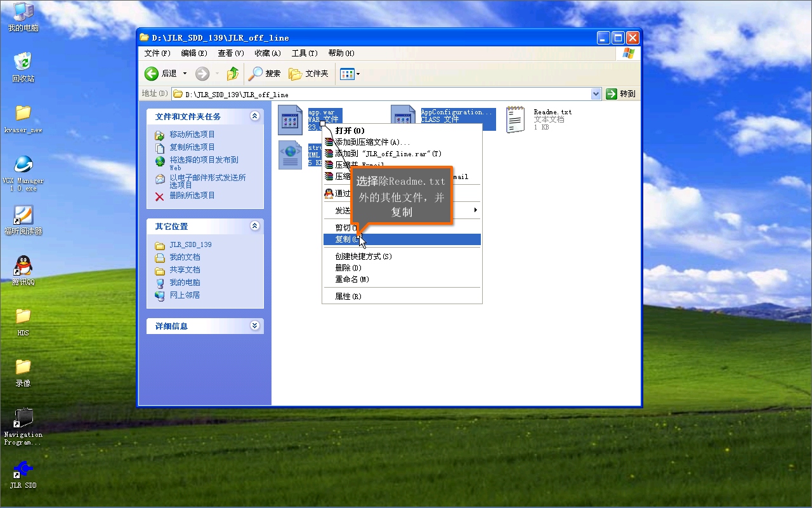The width and height of the screenshot is (812, 508).
Task: Click the Go (转到) button
Action: pyautogui.click(x=621, y=94)
